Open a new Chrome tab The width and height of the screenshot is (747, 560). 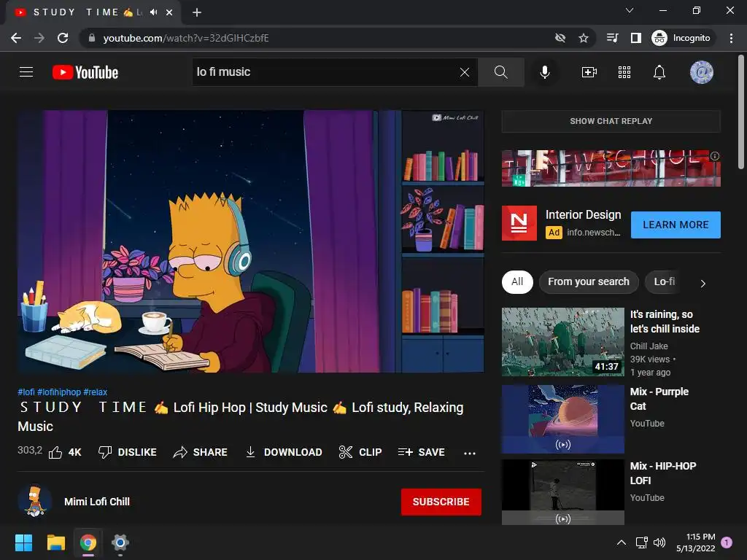click(x=197, y=12)
